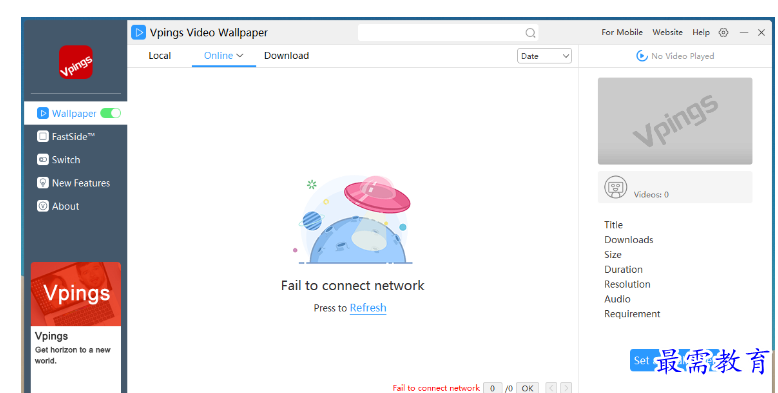The width and height of the screenshot is (778, 393).
Task: Click the red "Fail to connect network" status
Action: [x=436, y=388]
